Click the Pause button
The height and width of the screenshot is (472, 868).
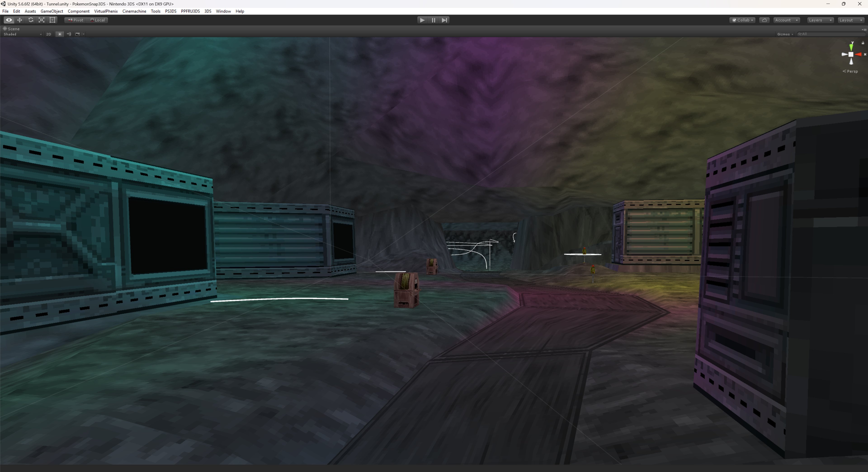click(433, 20)
